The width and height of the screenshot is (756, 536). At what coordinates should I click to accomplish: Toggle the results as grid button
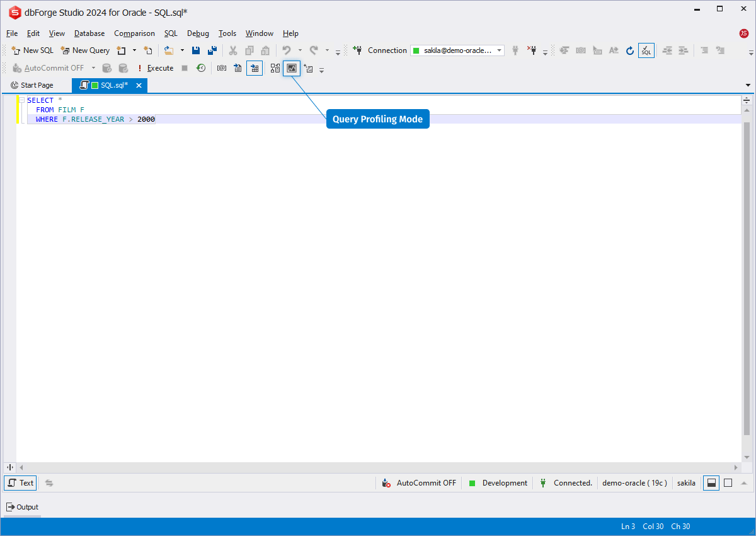(x=255, y=68)
